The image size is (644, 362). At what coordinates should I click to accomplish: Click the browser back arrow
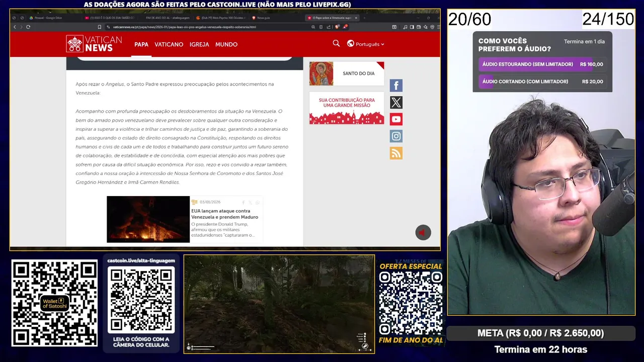(x=15, y=27)
